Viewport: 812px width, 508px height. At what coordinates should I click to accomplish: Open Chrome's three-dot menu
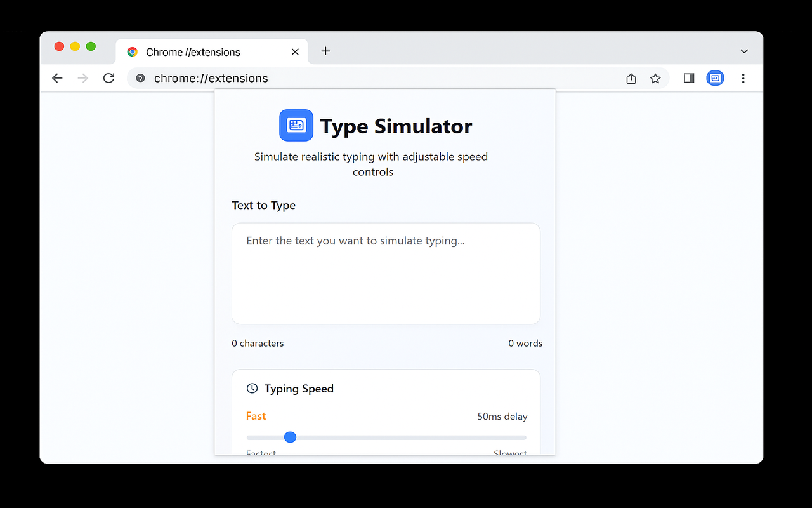point(743,78)
